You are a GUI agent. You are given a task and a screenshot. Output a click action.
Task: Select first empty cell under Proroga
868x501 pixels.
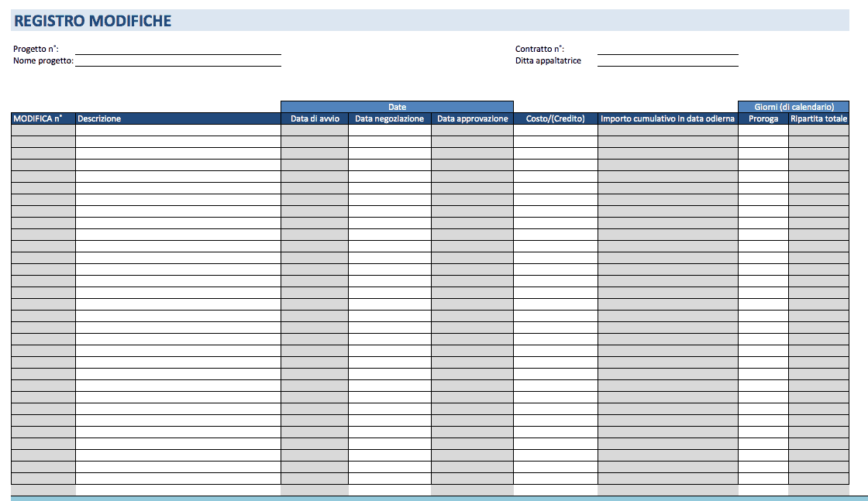pyautogui.click(x=763, y=130)
